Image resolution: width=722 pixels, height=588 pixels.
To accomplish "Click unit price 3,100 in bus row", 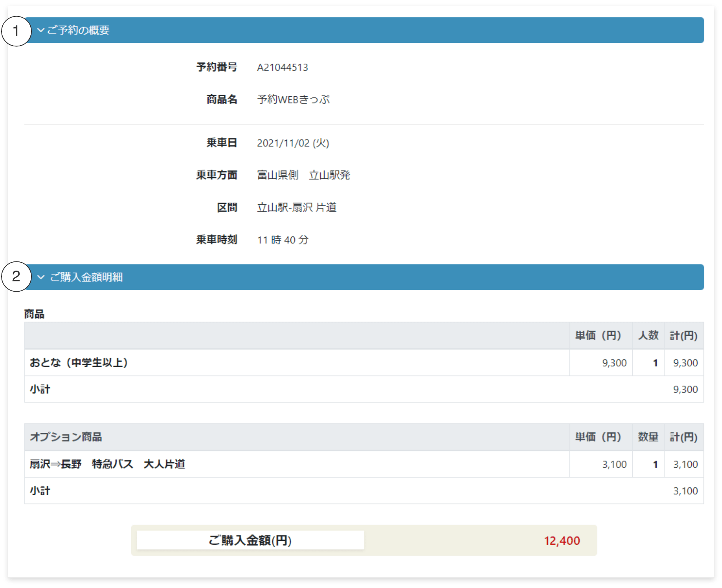I will (x=614, y=465).
